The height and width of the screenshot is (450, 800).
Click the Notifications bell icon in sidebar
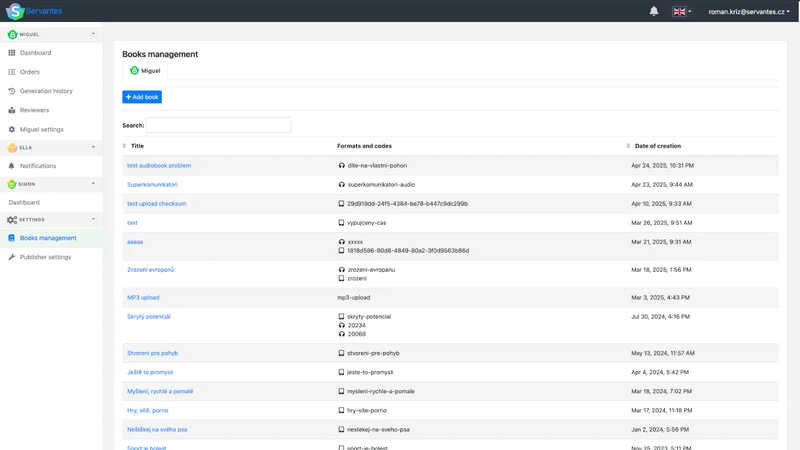(12, 166)
